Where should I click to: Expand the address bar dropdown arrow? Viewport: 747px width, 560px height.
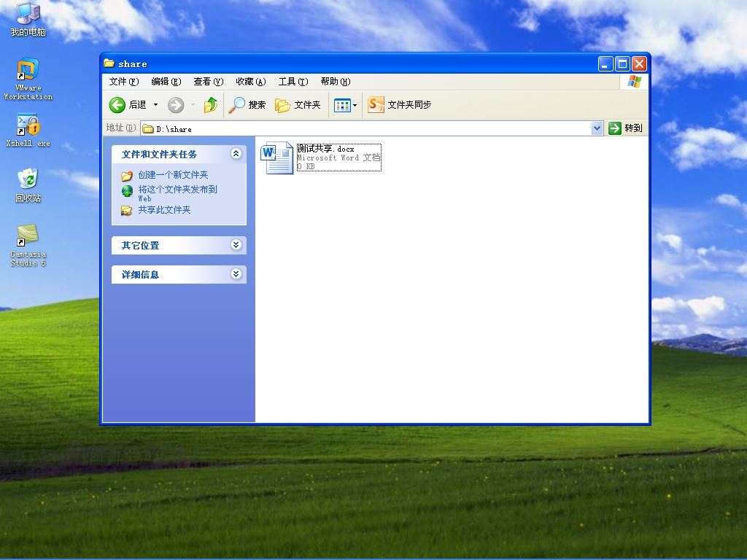tap(597, 128)
